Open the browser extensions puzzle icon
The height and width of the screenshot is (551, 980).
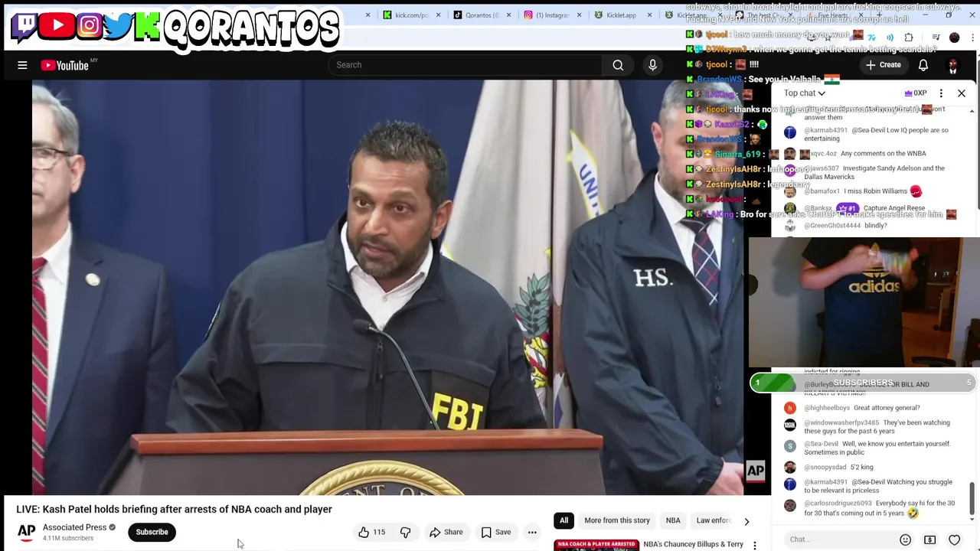[909, 37]
